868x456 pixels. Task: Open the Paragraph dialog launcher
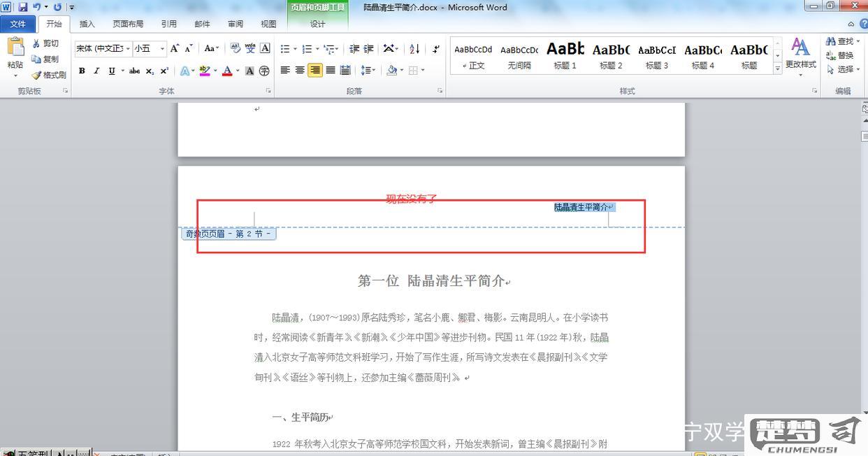440,91
